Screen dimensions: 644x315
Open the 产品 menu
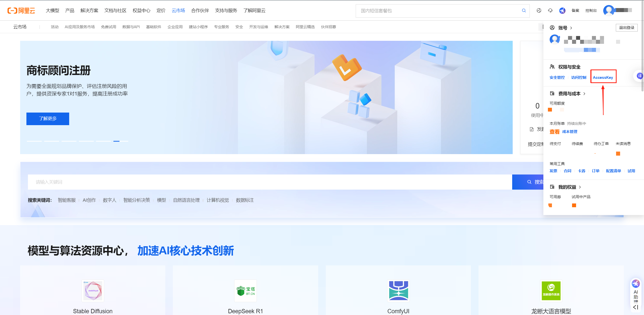[x=70, y=11]
